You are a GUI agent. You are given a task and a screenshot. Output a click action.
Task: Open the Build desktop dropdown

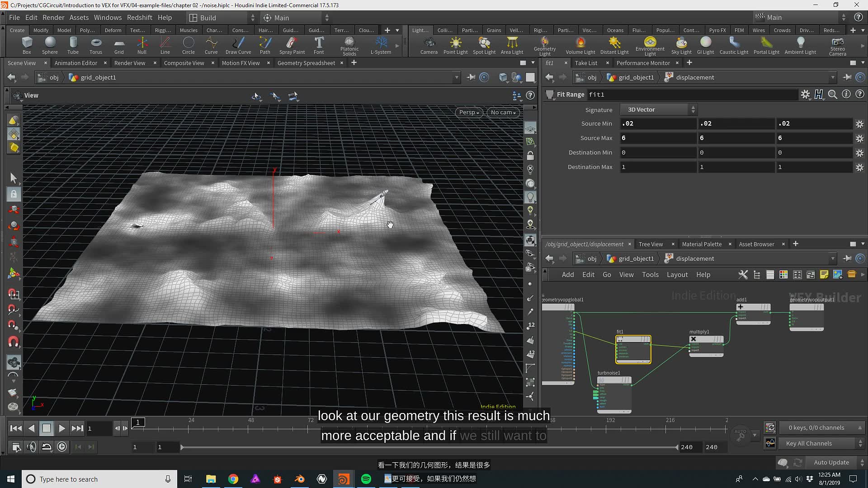[222, 18]
